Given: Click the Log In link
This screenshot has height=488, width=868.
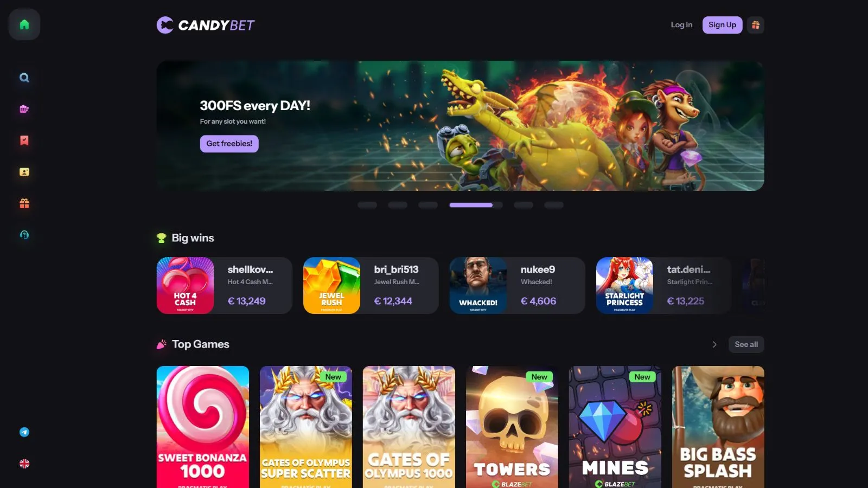Looking at the screenshot, I should click(681, 25).
